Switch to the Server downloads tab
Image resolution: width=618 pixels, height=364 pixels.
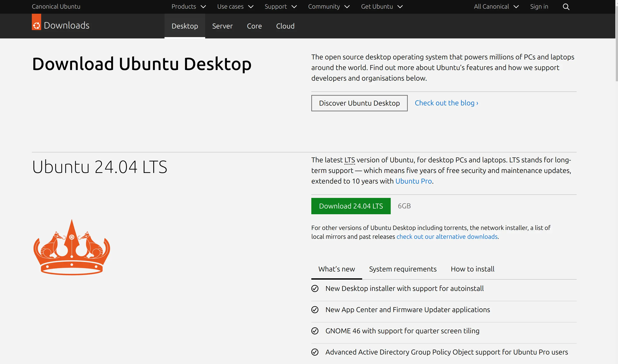pos(222,26)
